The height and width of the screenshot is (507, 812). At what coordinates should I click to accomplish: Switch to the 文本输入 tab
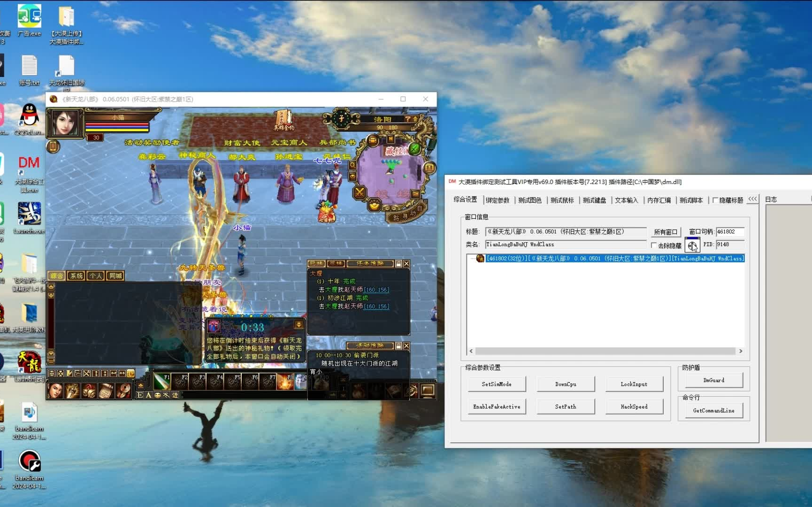coord(627,200)
